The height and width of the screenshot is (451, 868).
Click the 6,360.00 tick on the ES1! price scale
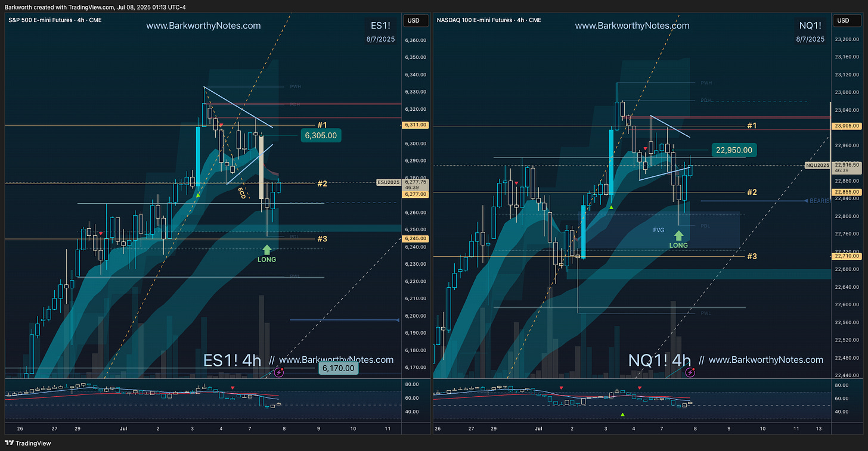coord(415,41)
